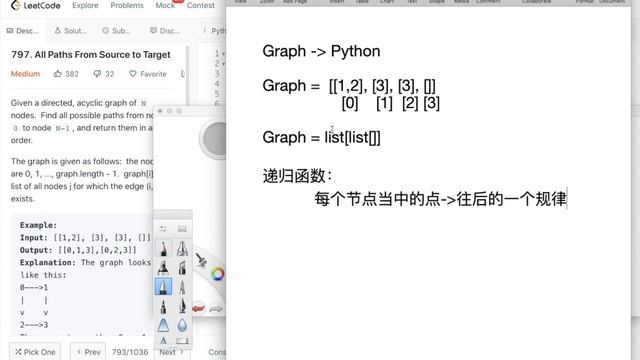Go to the Mock section

(x=165, y=5)
